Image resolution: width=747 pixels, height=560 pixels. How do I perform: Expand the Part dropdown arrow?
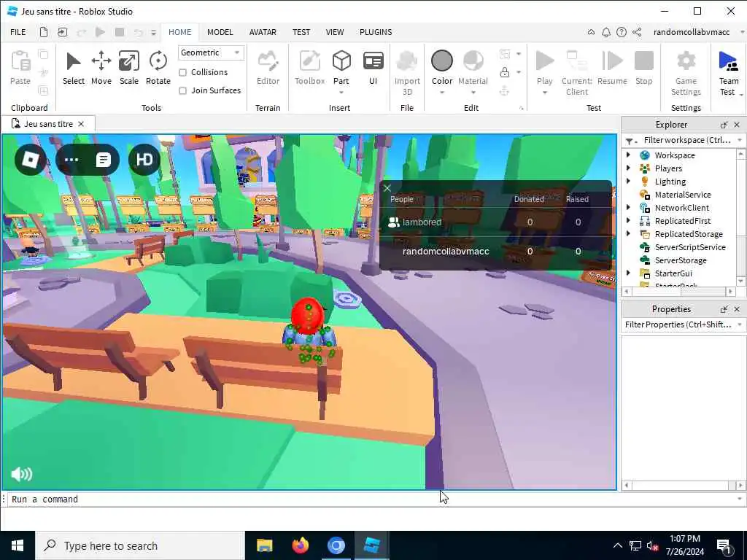pyautogui.click(x=341, y=93)
